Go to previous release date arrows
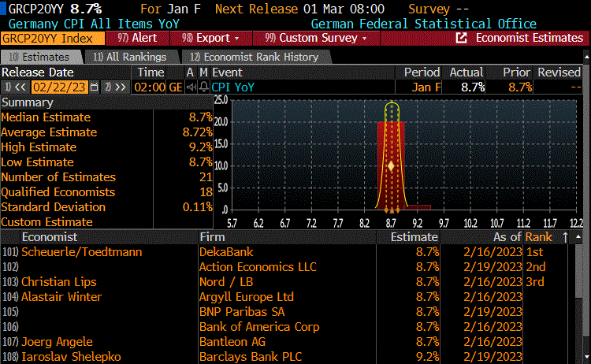 coord(17,87)
